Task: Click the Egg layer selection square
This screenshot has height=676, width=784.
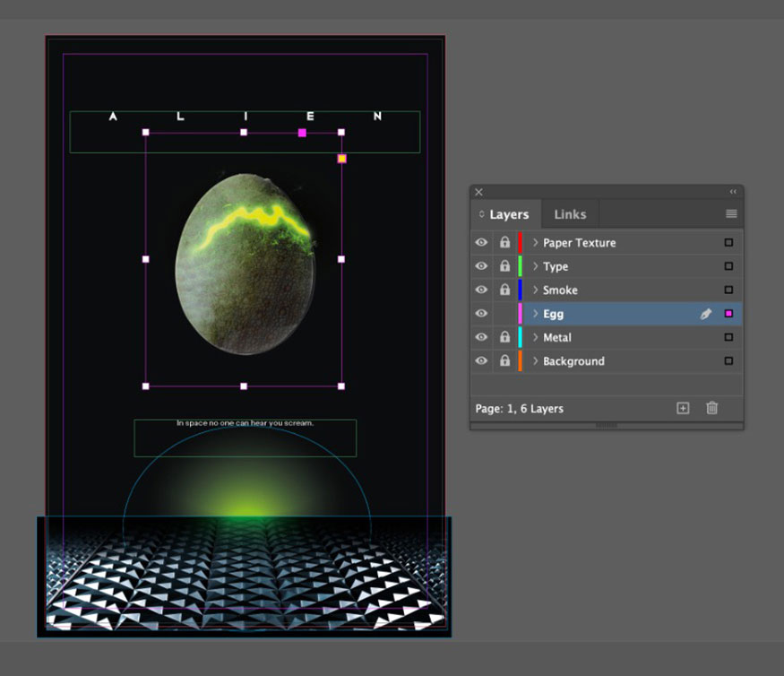Action: click(x=728, y=314)
